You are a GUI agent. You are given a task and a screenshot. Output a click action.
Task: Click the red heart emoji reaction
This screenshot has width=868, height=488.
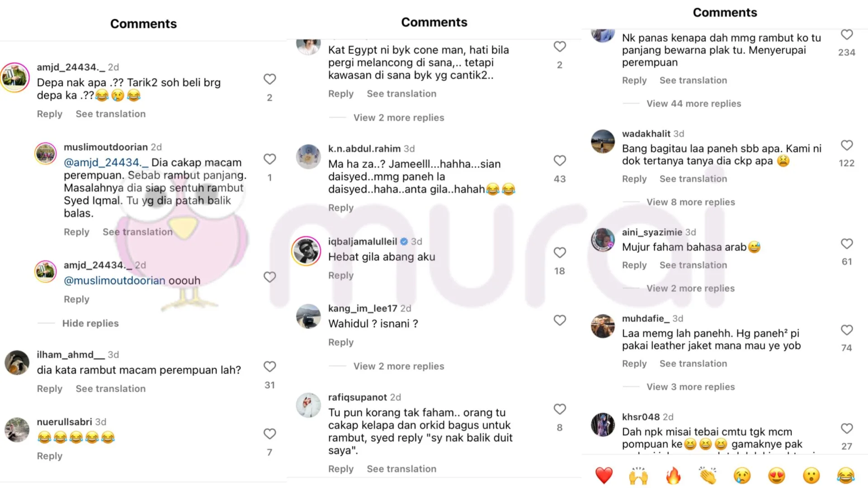604,475
